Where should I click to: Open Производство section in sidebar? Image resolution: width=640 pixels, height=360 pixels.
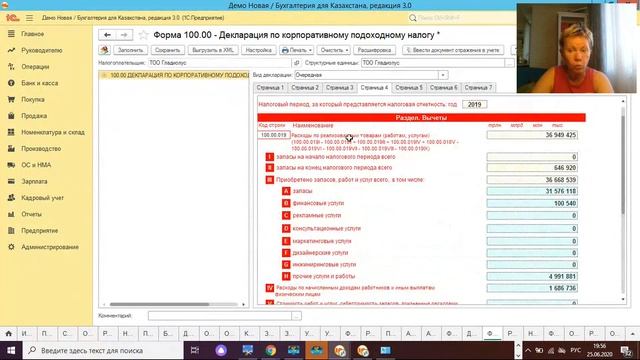pos(41,149)
